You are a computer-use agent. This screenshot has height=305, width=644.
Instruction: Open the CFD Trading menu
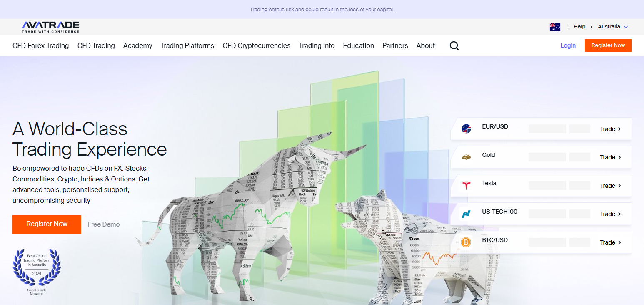[x=96, y=46]
